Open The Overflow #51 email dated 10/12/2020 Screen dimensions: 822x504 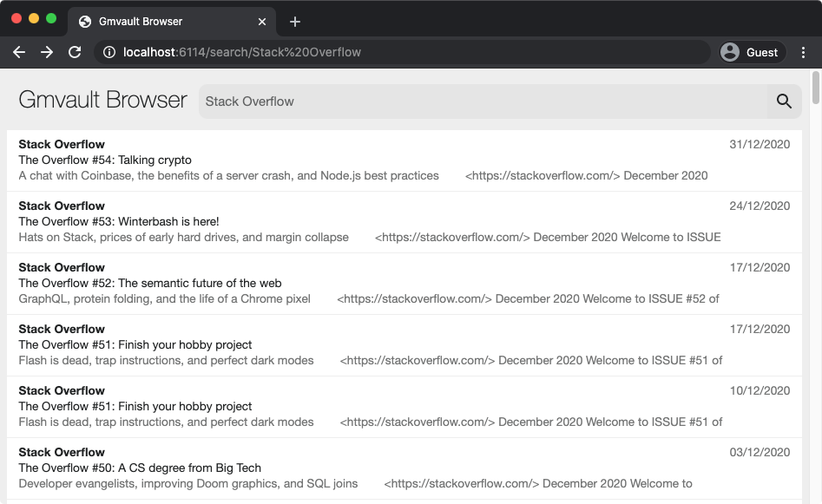coord(404,407)
